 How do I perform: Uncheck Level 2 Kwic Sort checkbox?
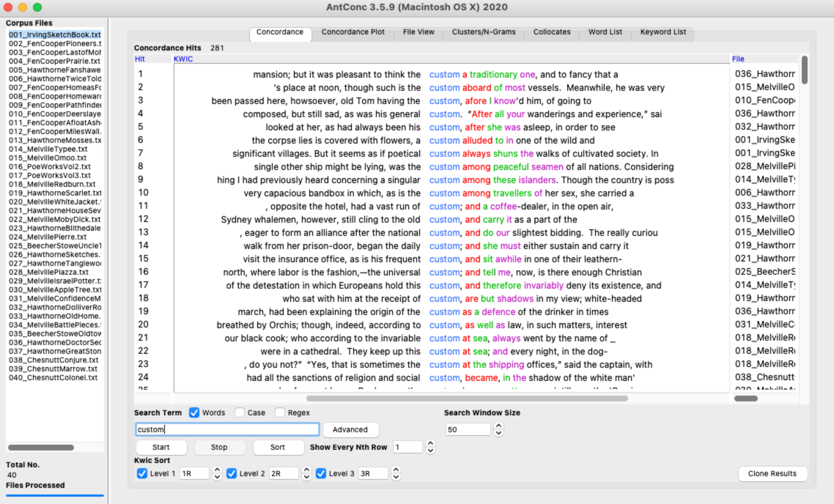[232, 474]
